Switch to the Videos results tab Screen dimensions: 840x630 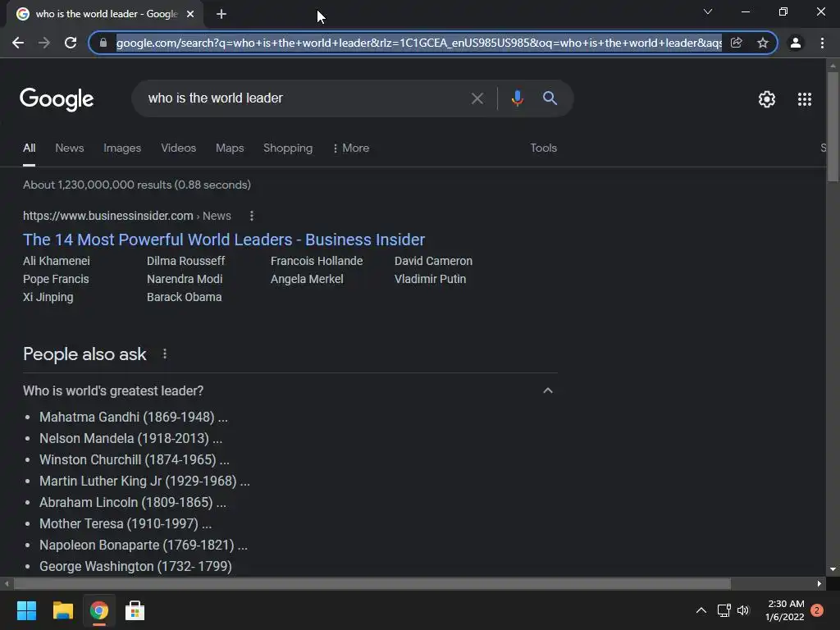click(178, 148)
